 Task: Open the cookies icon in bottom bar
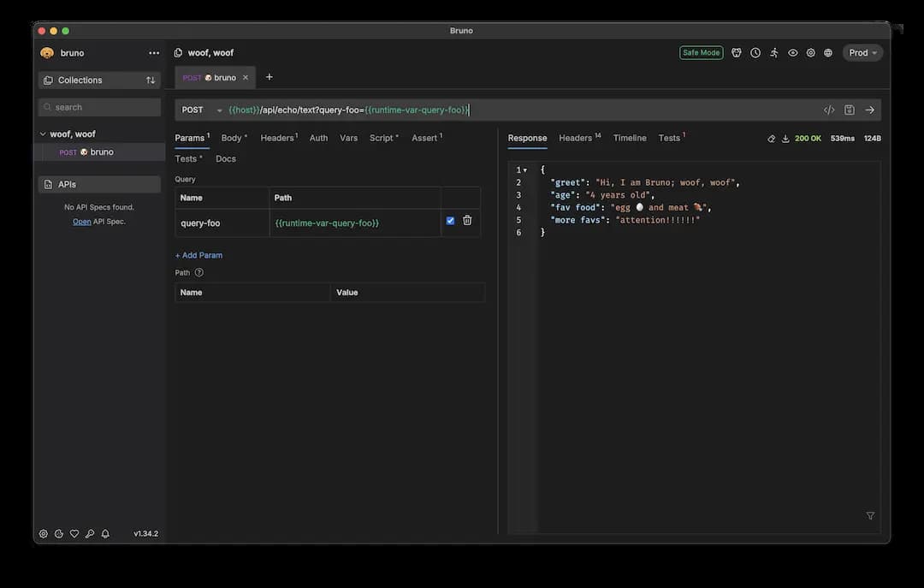pos(58,534)
